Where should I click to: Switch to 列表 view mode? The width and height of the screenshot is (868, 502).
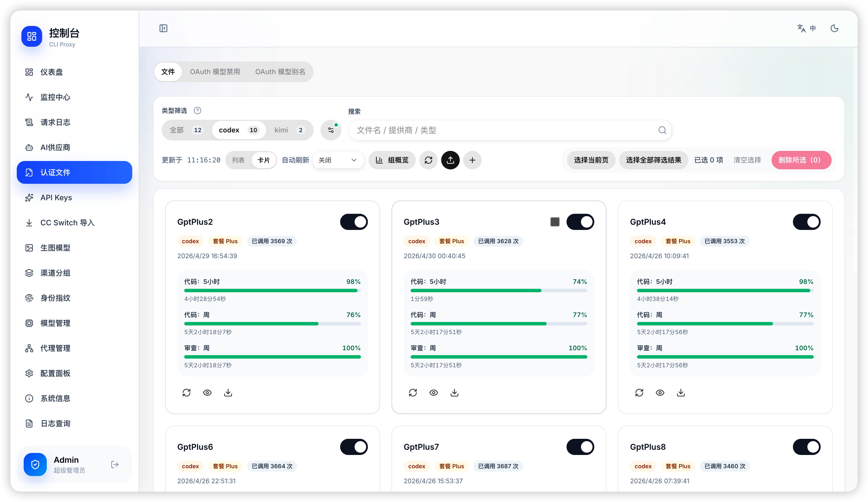(238, 160)
